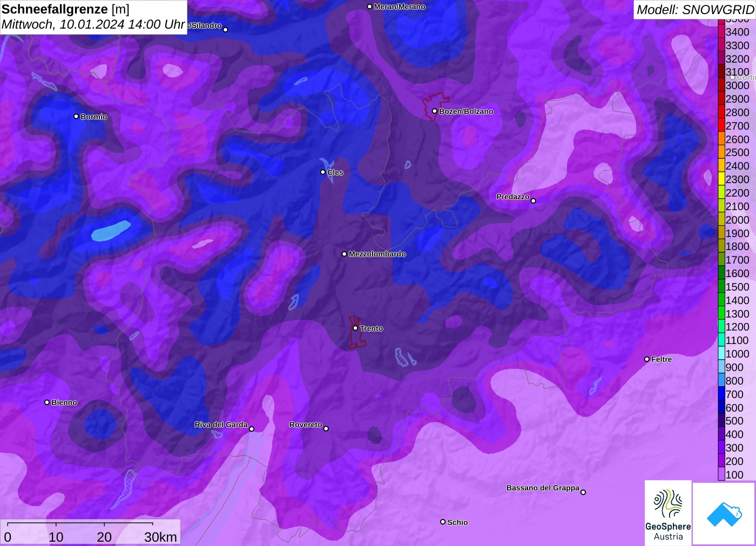Click the Mezzolombardo location marker
756x546 pixels.
(x=345, y=253)
